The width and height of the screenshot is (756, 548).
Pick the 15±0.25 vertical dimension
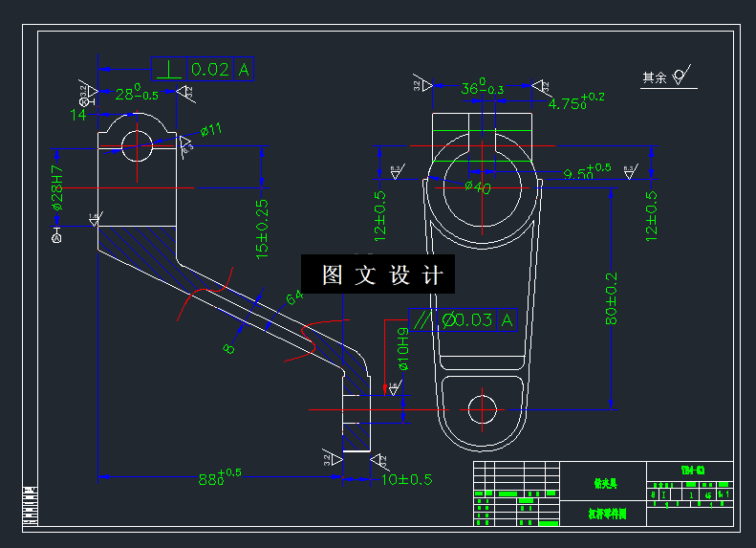pos(262,230)
